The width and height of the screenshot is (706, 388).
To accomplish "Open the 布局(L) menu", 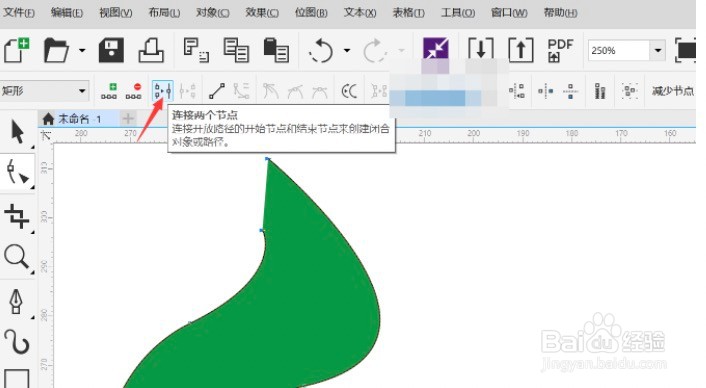I will tap(164, 13).
